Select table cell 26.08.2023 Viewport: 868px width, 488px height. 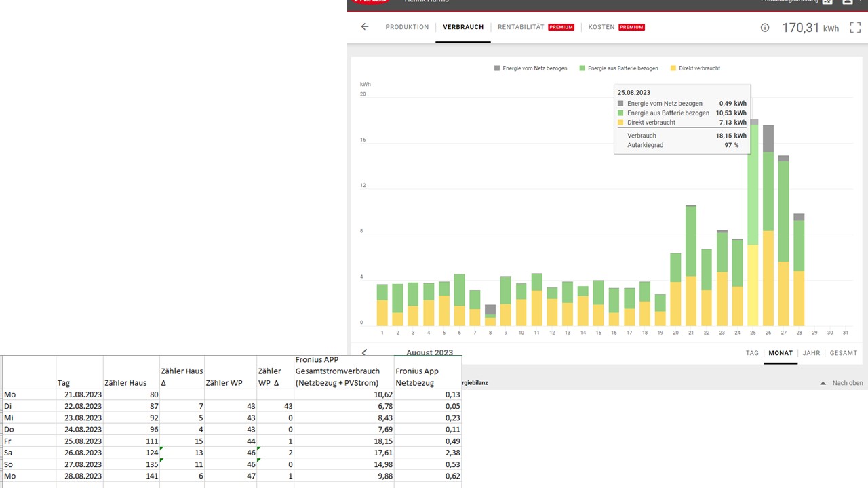tap(79, 453)
